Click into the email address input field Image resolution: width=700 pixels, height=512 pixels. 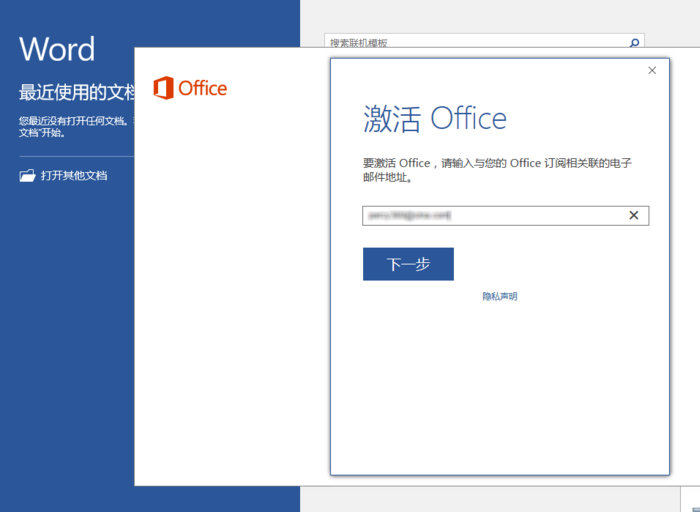[505, 216]
